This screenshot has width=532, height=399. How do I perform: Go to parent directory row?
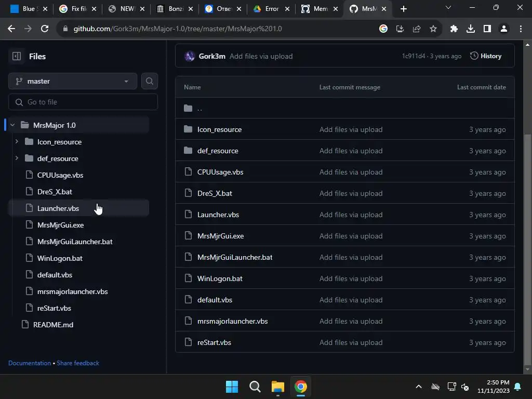click(199, 108)
